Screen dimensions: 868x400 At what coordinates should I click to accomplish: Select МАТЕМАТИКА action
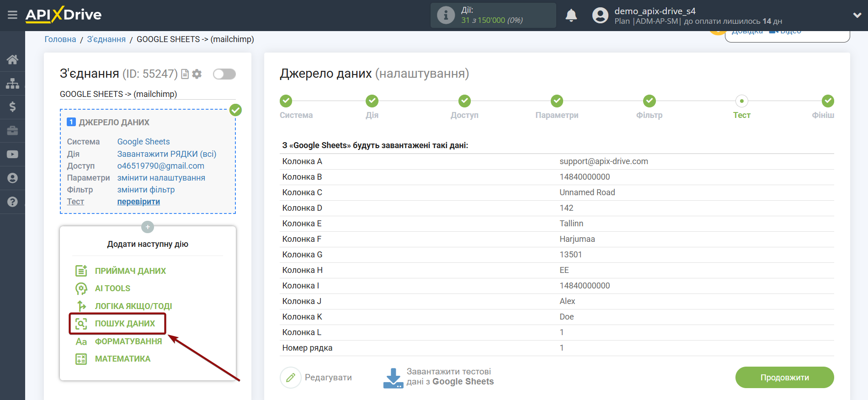(x=122, y=359)
